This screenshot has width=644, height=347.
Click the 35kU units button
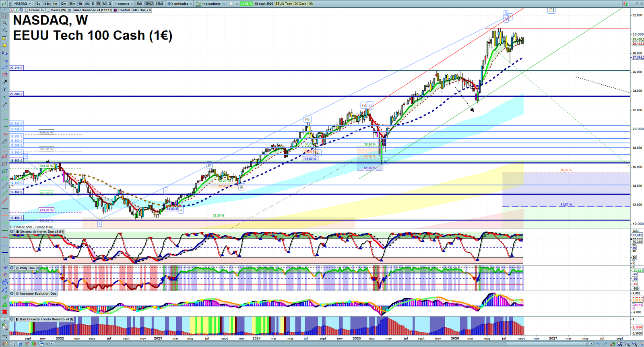pyautogui.click(x=159, y=4)
